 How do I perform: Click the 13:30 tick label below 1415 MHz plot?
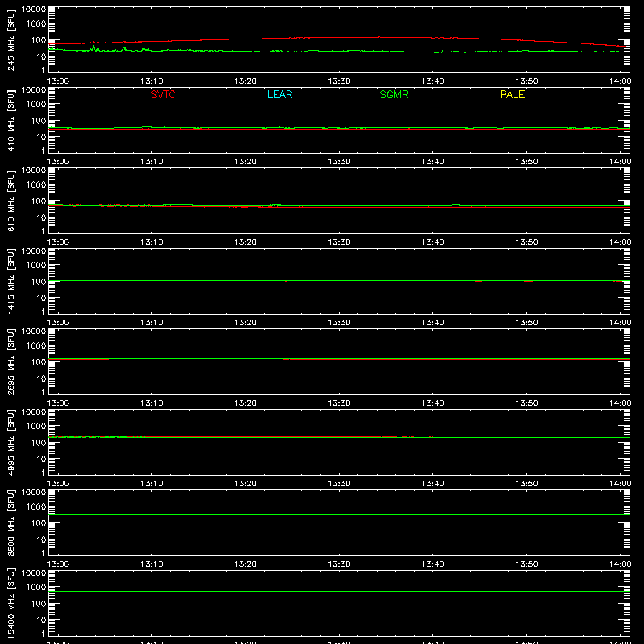pyautogui.click(x=339, y=323)
